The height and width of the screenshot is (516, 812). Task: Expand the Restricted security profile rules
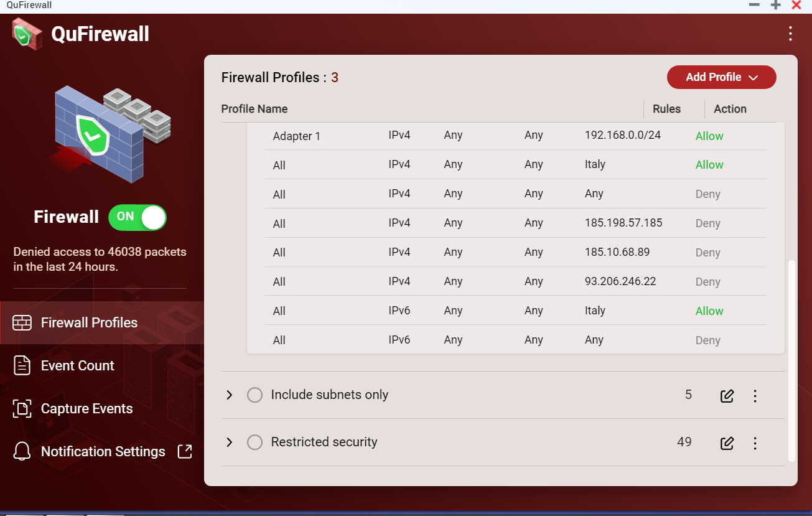click(230, 443)
